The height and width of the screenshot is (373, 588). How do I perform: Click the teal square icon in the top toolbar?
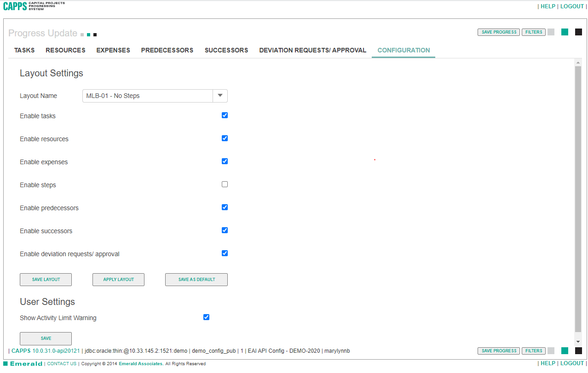point(565,32)
